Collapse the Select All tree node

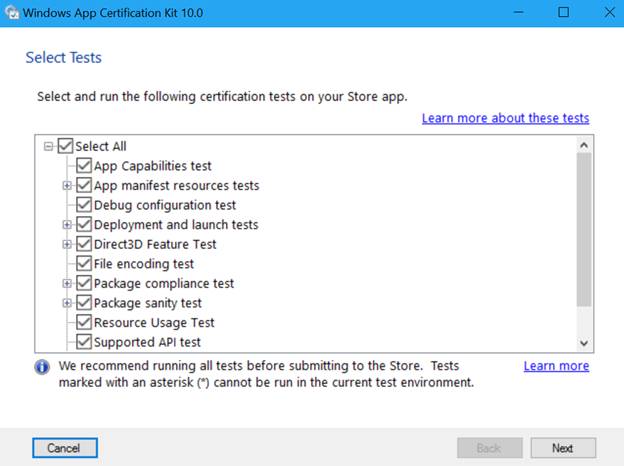(x=48, y=146)
